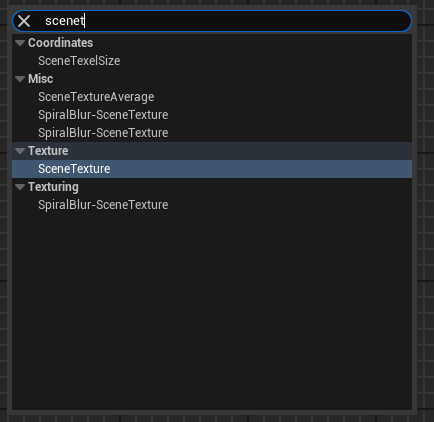Click the Coordinates category header label
The width and height of the screenshot is (434, 422).
click(x=60, y=43)
